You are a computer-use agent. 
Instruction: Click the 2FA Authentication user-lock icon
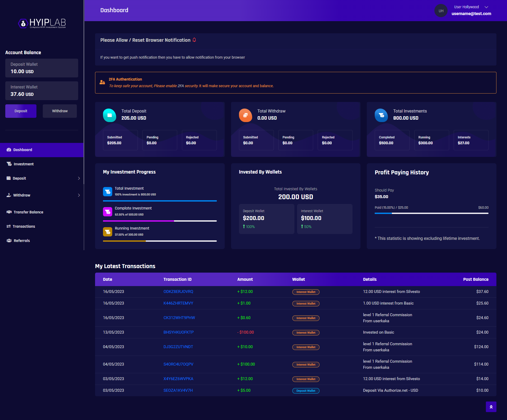tap(102, 82)
